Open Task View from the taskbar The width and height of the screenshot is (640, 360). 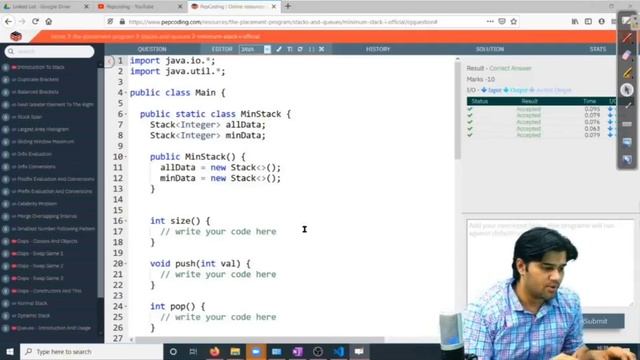coord(193,351)
